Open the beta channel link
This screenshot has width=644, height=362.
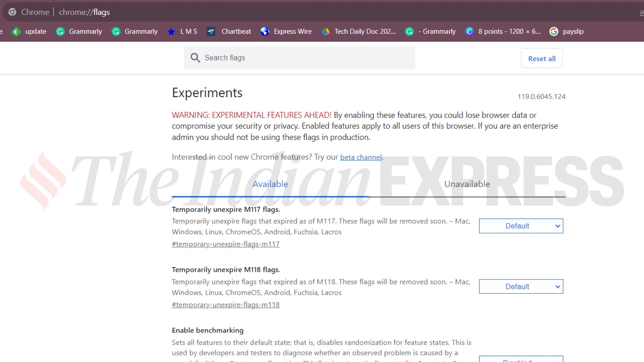pyautogui.click(x=361, y=157)
